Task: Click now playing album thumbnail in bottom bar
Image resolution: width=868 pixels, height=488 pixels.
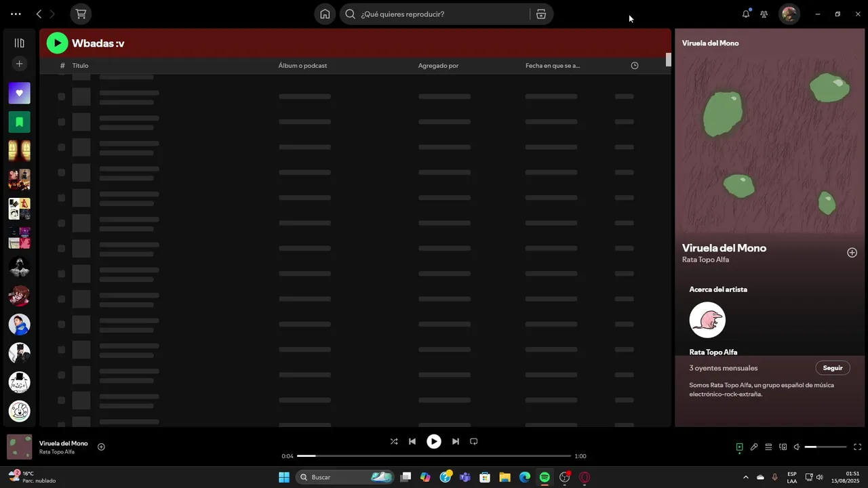Action: 19,447
